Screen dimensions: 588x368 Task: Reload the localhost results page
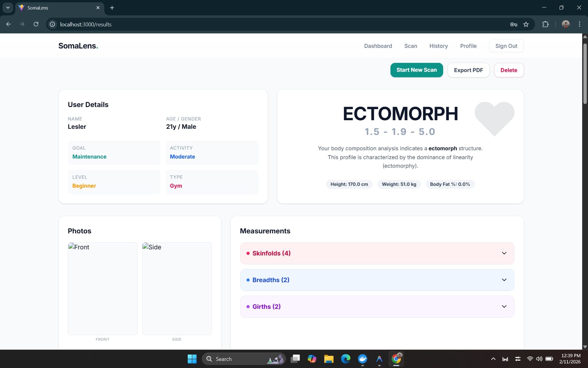click(x=36, y=24)
